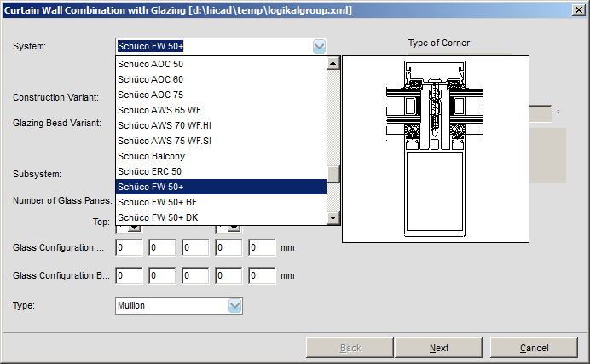The image size is (590, 364).
Task: Select Schüco ERC 50 in the list
Action: pos(221,171)
